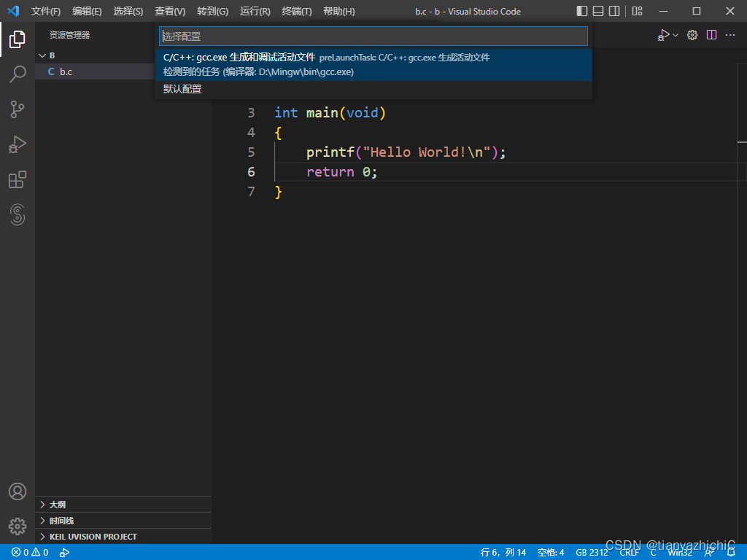
Task: Expand KEIL UVISION PROJECT section
Action: click(x=123, y=537)
